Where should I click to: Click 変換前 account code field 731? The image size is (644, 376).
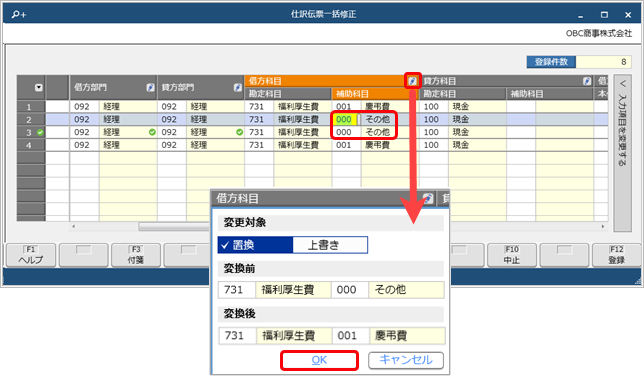[237, 290]
